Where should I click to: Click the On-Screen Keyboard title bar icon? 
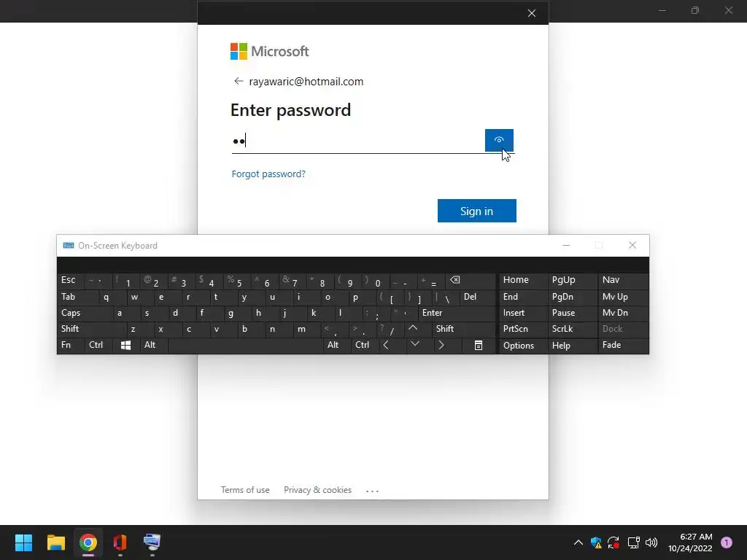(68, 245)
